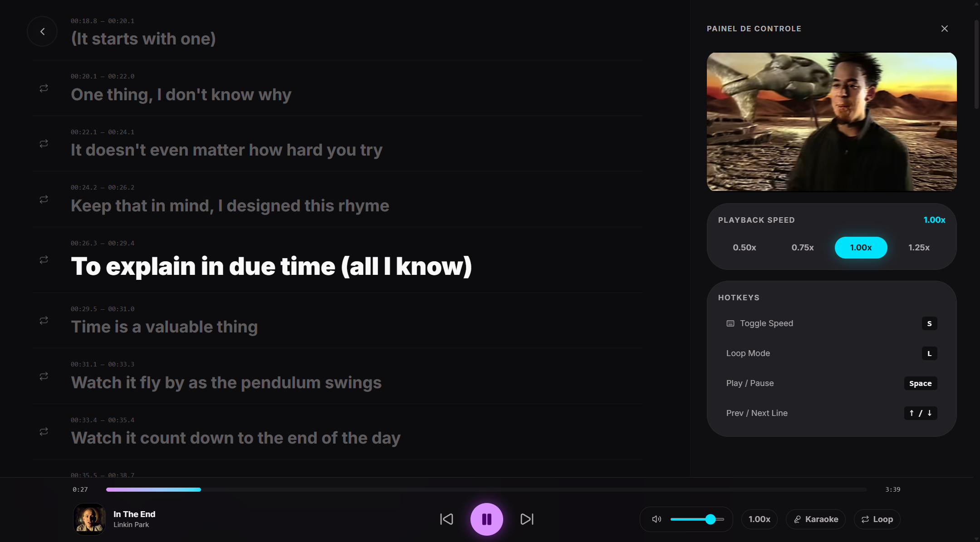Image resolution: width=980 pixels, height=542 pixels.
Task: Click the arrow keys badge for Prev / Next Line
Action: (920, 413)
